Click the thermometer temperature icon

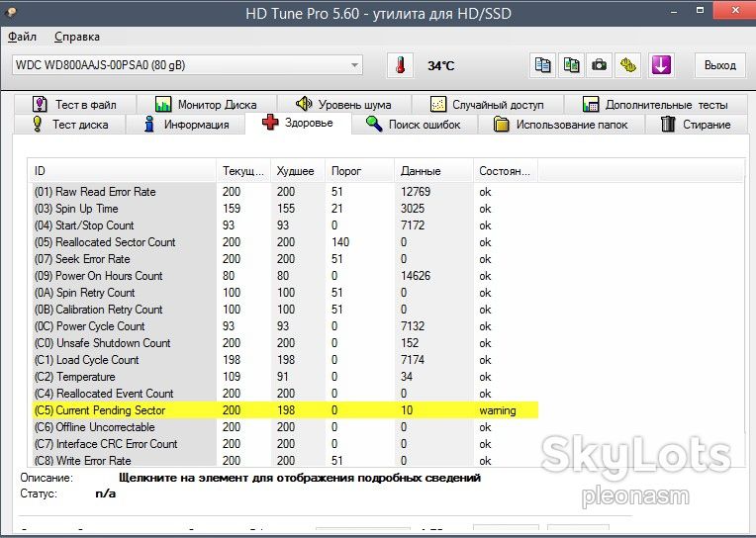pyautogui.click(x=400, y=65)
